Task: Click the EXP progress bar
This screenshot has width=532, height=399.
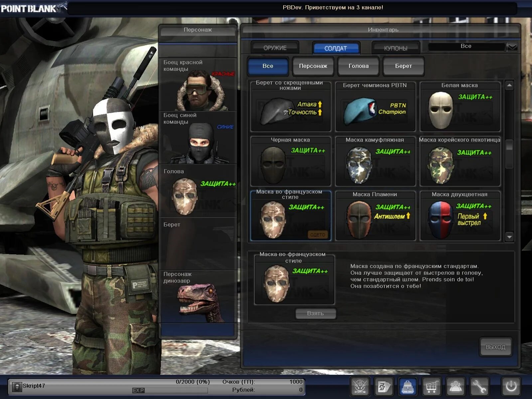Action: pos(170,390)
